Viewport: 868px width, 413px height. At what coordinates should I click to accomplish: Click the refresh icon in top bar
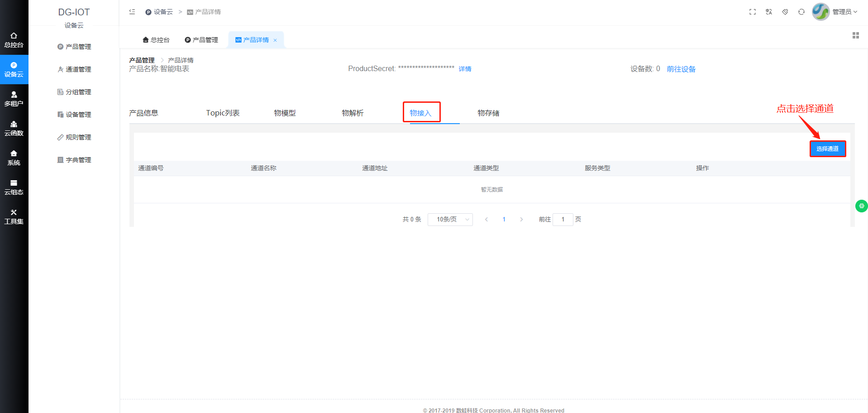point(801,12)
